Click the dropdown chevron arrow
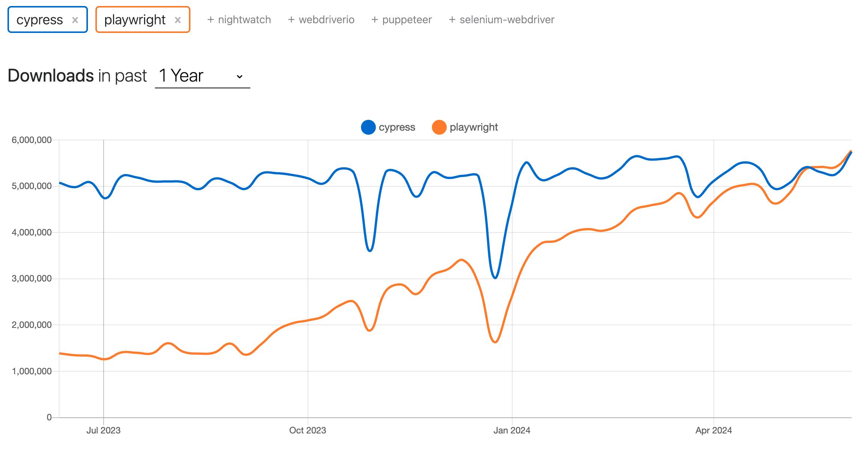868x460 pixels. (239, 77)
